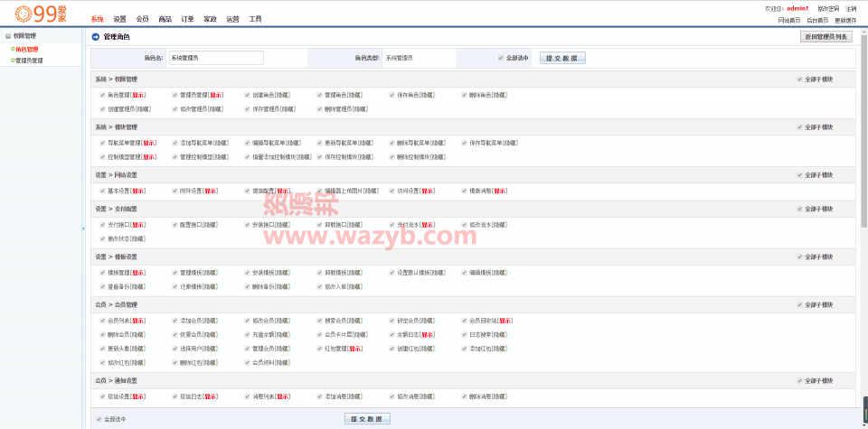Uncheck 导航菜单管理[显示] checkbox
This screenshot has width=868, height=429.
102,143
